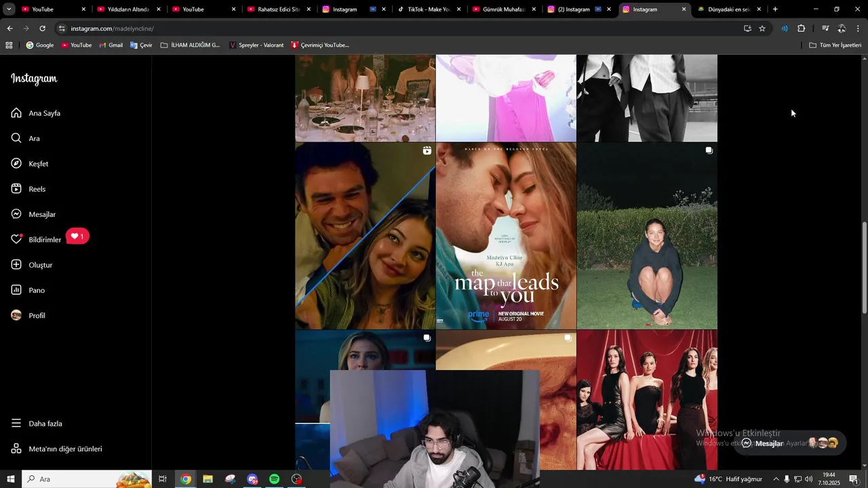This screenshot has height=488, width=868.
Task: Open Ara search in Instagram sidebar
Action: coord(25,138)
